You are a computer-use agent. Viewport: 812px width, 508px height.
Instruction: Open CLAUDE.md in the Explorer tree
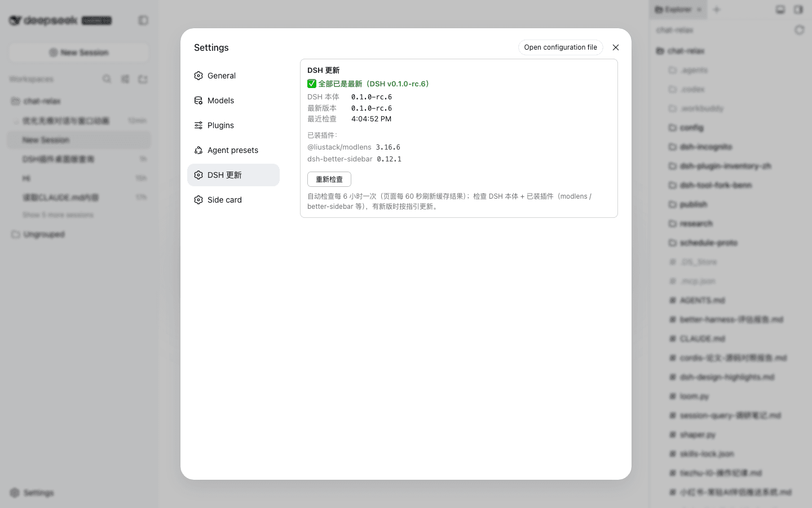[x=731, y=339]
